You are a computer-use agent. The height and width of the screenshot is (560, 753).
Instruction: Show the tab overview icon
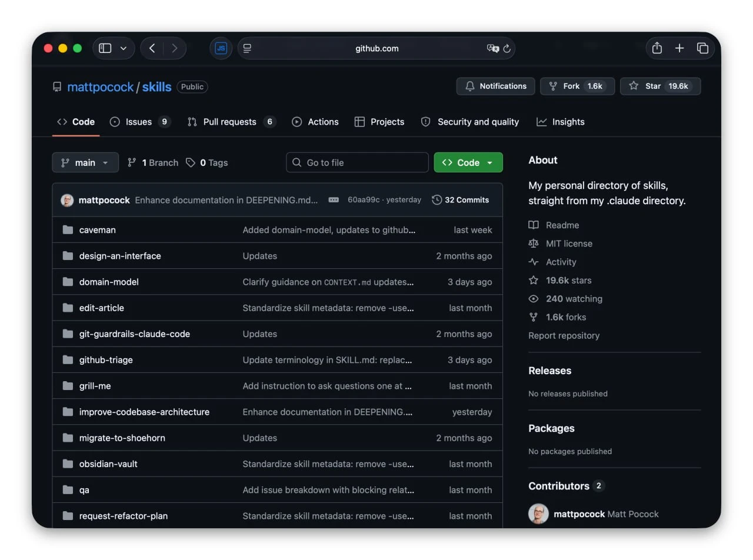(x=702, y=48)
